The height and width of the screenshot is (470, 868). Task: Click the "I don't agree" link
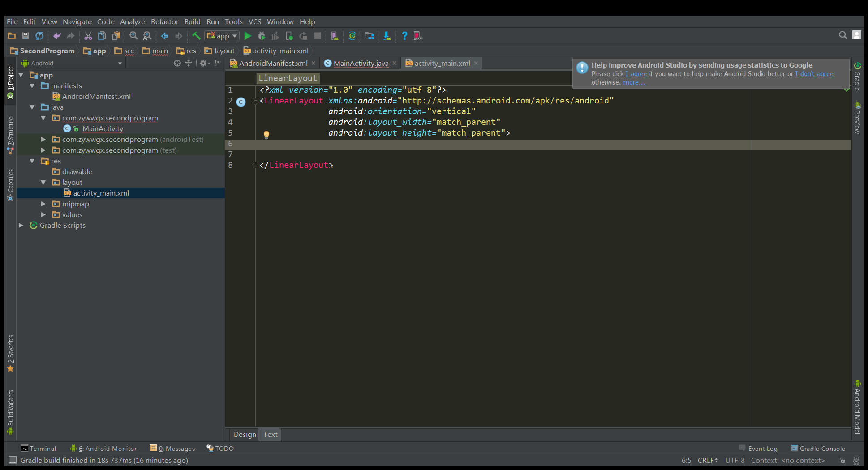(x=814, y=74)
